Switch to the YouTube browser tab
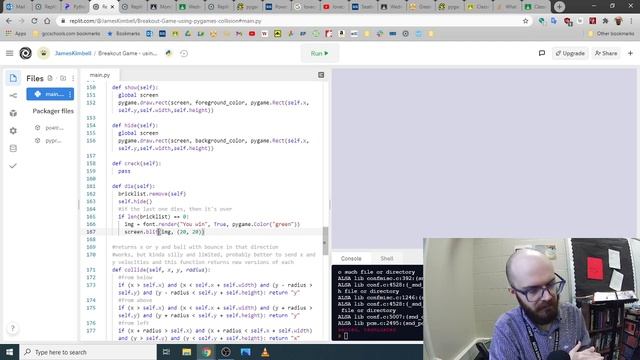Image resolution: width=640 pixels, height=360 pixels. coord(333,7)
